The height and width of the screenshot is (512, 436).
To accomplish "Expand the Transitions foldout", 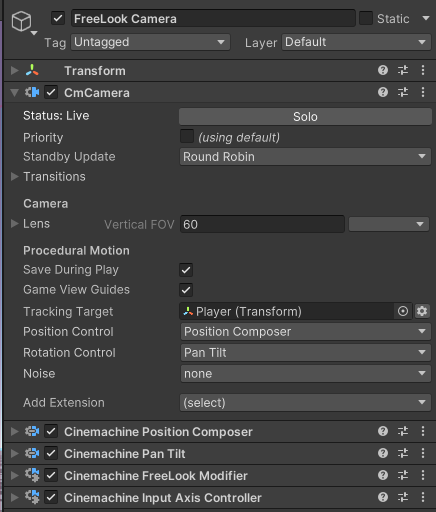I will point(14,176).
